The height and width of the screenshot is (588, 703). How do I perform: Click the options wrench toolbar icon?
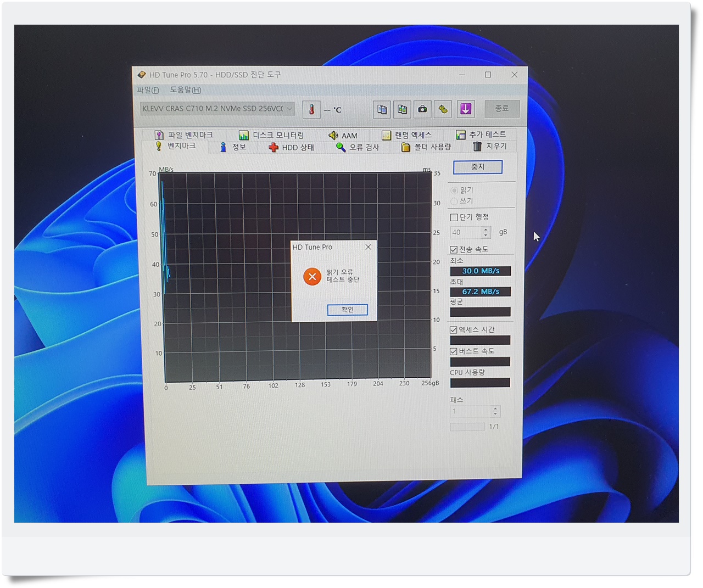coord(443,109)
